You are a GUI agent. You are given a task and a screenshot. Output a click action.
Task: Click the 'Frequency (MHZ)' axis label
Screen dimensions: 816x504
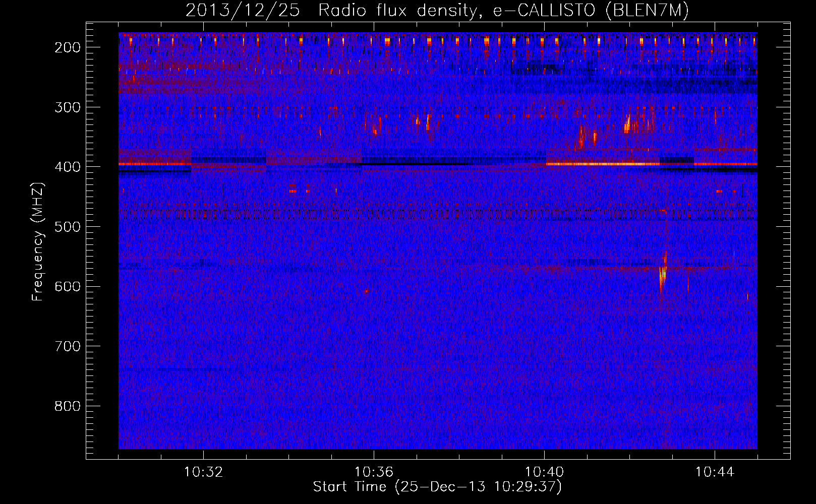coord(38,241)
